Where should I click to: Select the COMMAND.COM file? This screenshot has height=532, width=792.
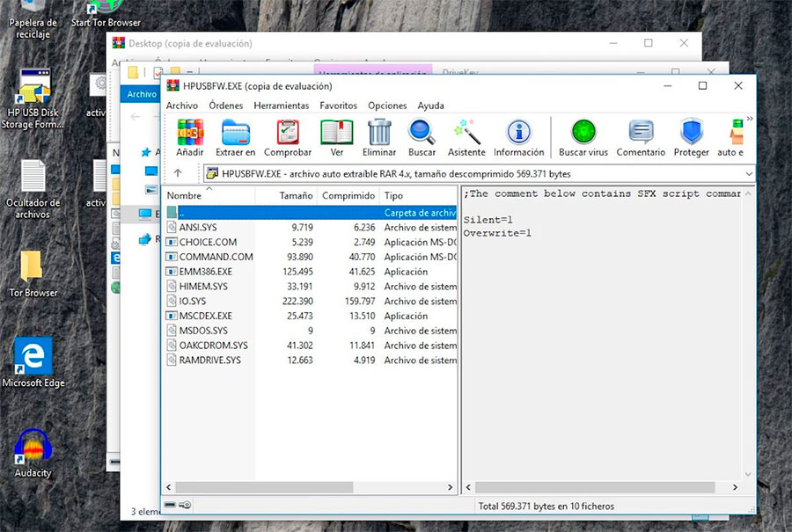click(216, 257)
